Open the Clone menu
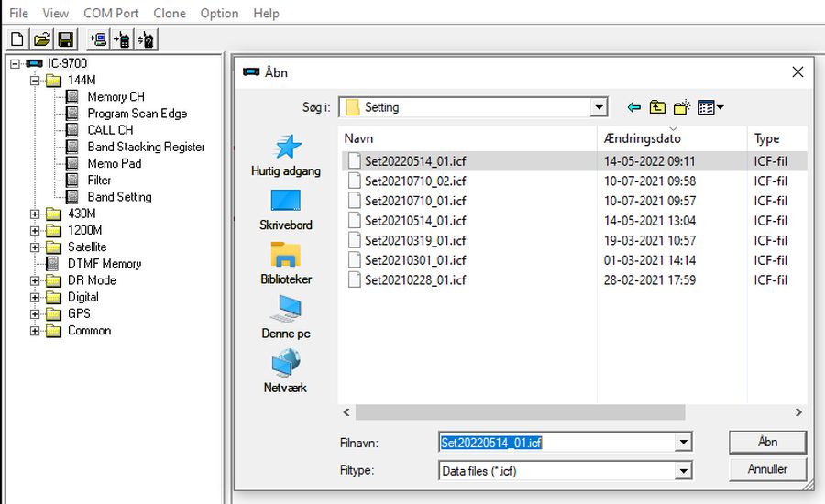The height and width of the screenshot is (504, 825). tap(170, 13)
